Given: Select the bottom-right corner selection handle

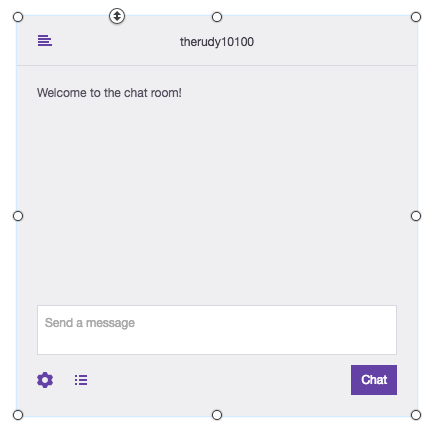Looking at the screenshot, I should click(416, 415).
